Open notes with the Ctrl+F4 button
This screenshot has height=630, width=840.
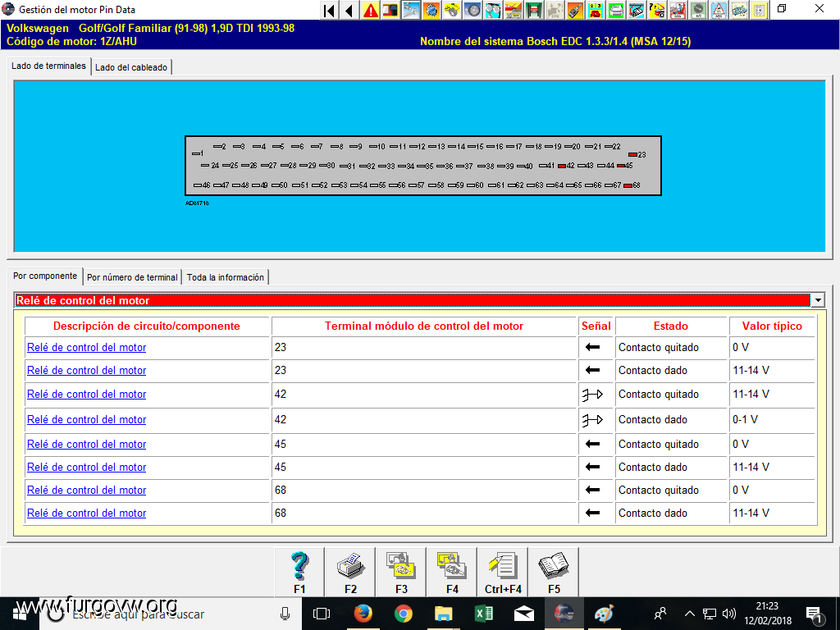click(x=503, y=572)
